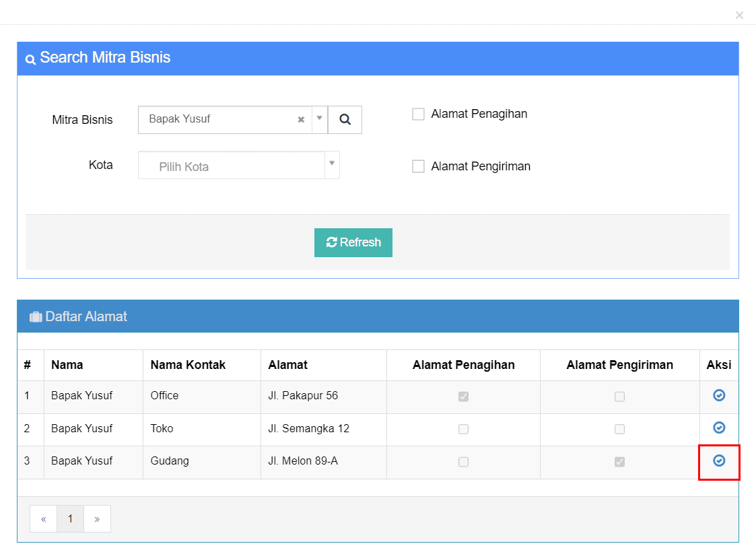Toggle Alamat Penagihan checkbox in Toko row
The width and height of the screenshot is (756, 544).
pos(463,430)
